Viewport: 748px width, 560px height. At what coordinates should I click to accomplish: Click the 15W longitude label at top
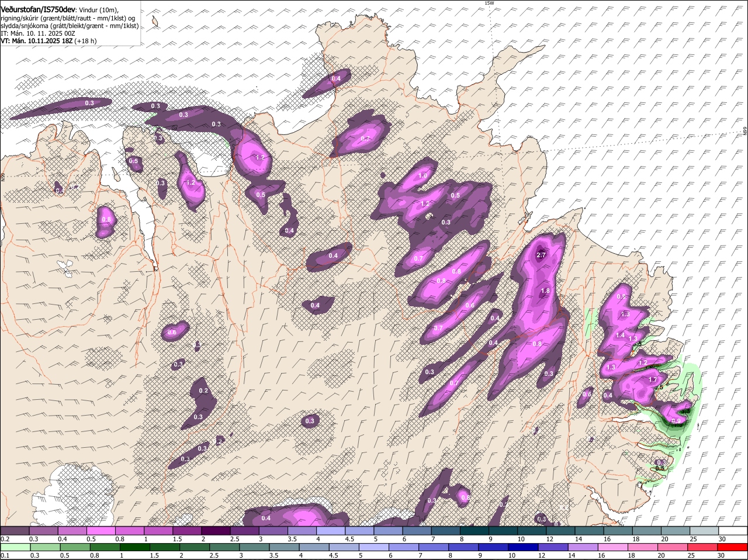(x=489, y=3)
